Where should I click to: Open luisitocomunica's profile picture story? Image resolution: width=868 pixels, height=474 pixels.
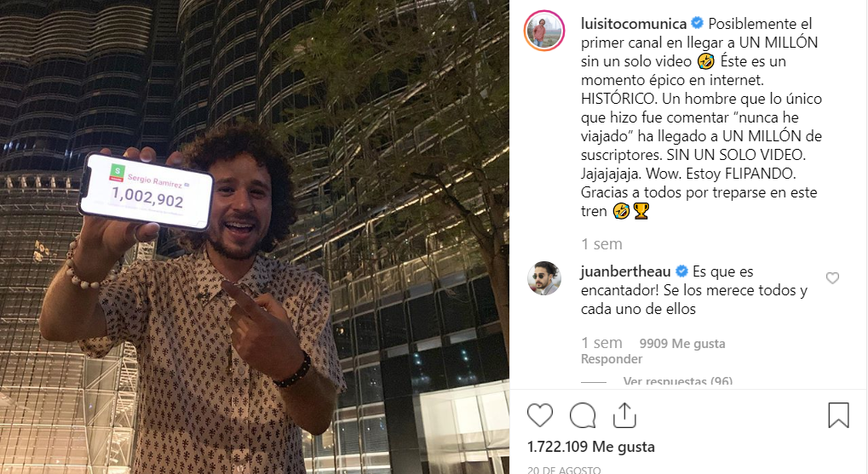pyautogui.click(x=544, y=31)
